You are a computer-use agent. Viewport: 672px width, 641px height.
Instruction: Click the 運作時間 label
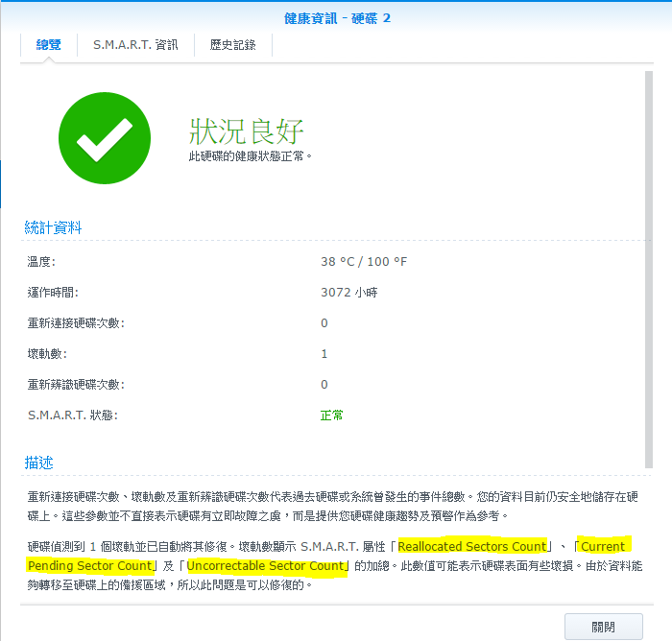pyautogui.click(x=53, y=293)
